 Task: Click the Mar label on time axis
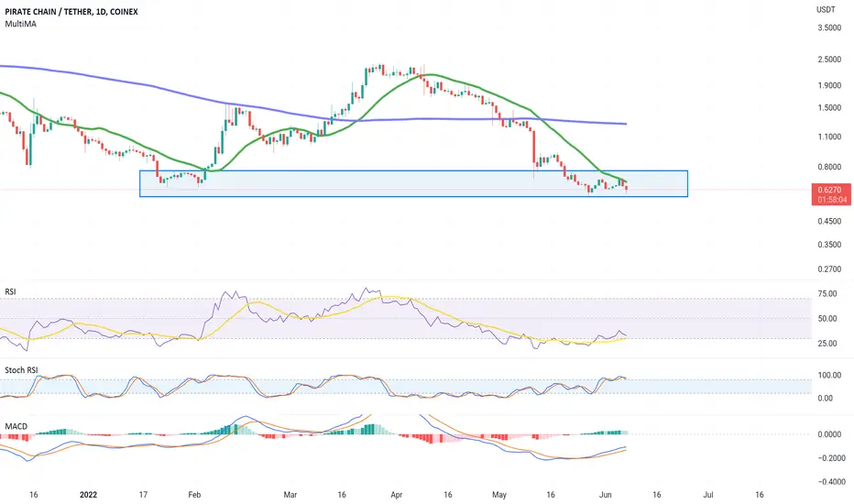click(x=290, y=495)
